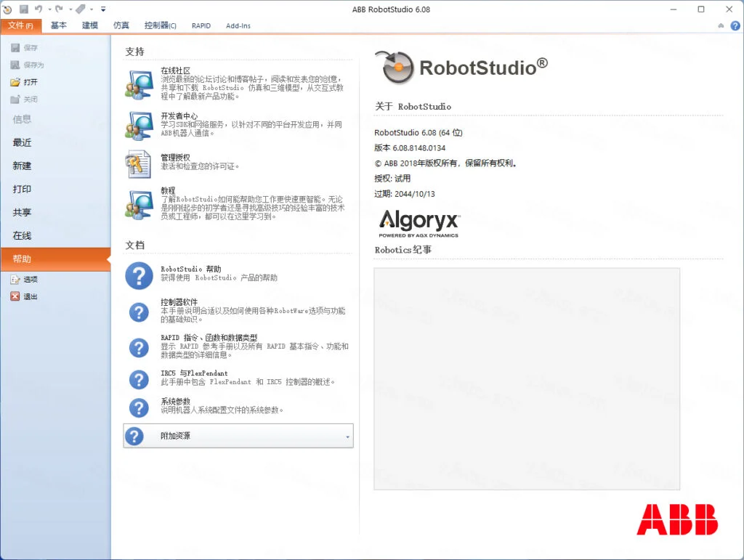The height and width of the screenshot is (560, 744).
Task: Open the RAPID 指令、函数和数据类型 title
Action: (x=209, y=338)
